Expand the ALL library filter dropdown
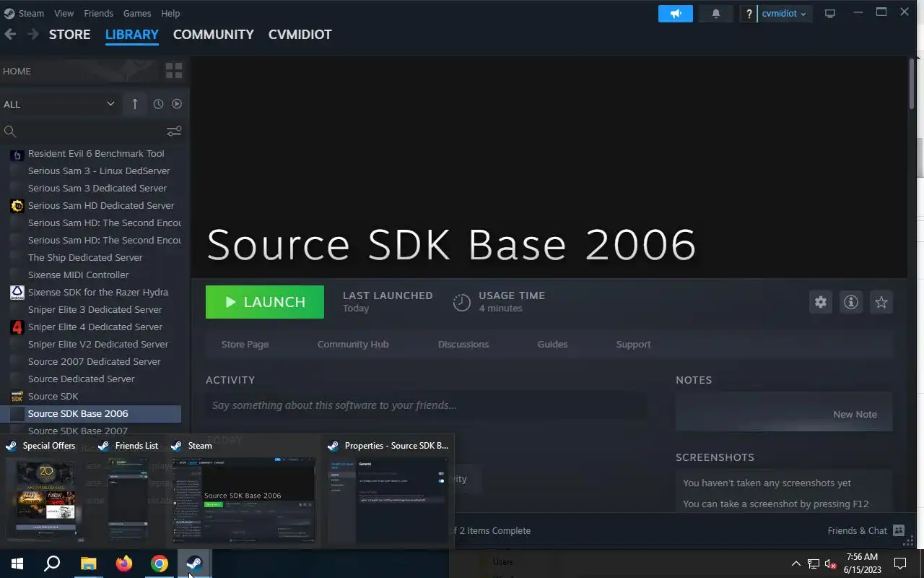Screen dimensions: 924x578 [59, 104]
